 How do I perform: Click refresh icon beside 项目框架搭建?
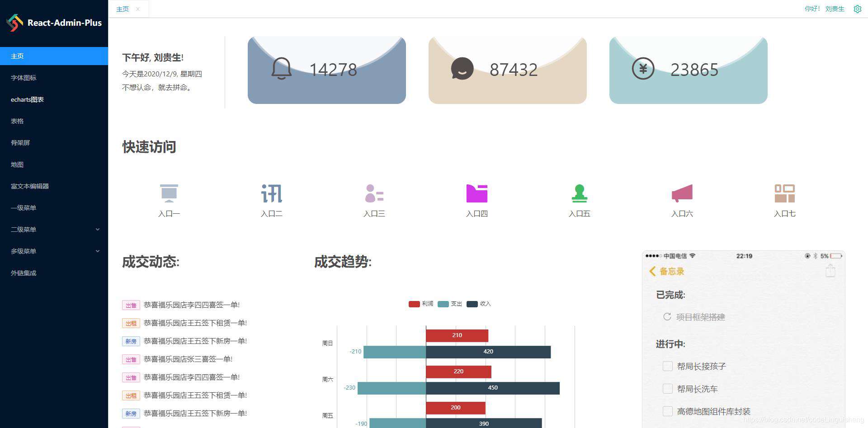coord(667,317)
